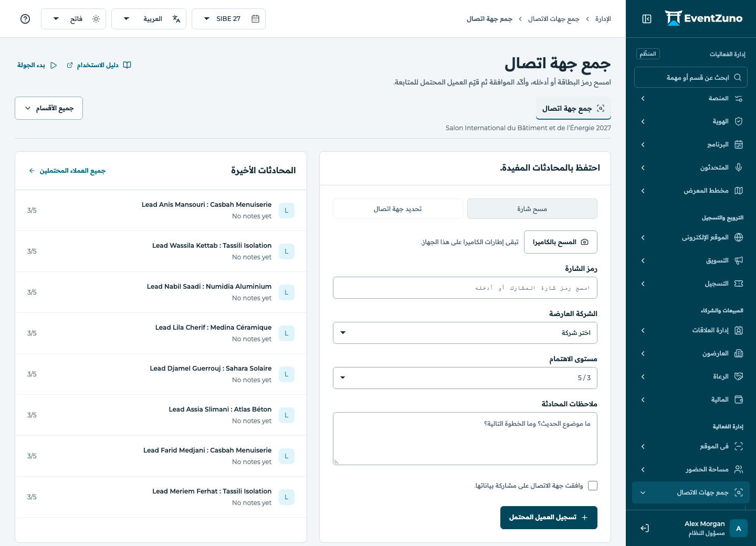Click the الموقع الإلكتروني globe icon

tap(739, 238)
